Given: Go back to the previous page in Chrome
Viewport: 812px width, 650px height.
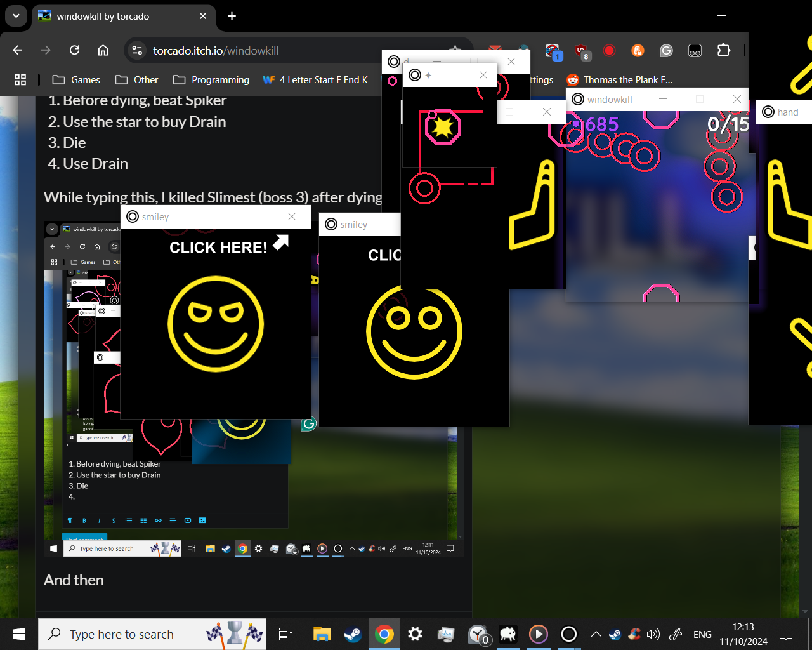Looking at the screenshot, I should click(18, 50).
